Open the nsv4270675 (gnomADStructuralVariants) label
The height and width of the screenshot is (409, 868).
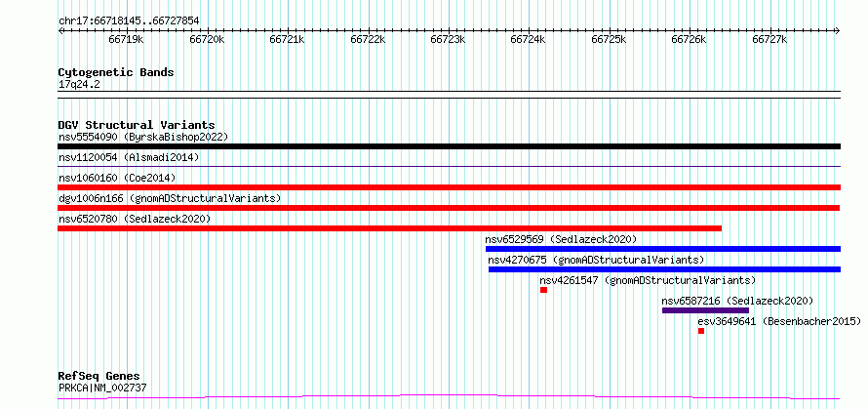coord(596,260)
